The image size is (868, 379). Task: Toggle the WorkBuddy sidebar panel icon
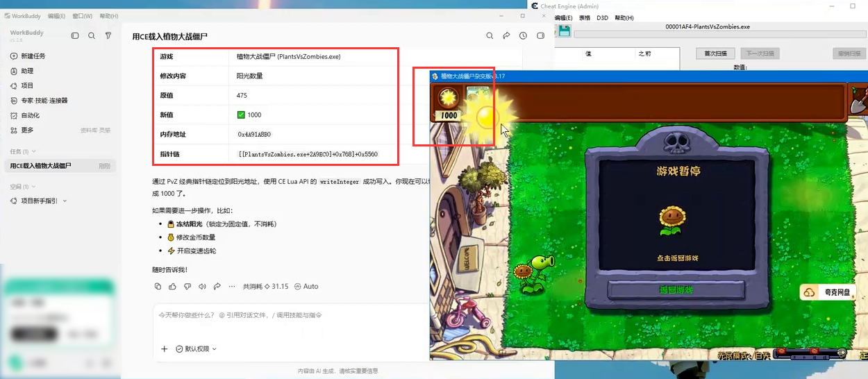75,35
